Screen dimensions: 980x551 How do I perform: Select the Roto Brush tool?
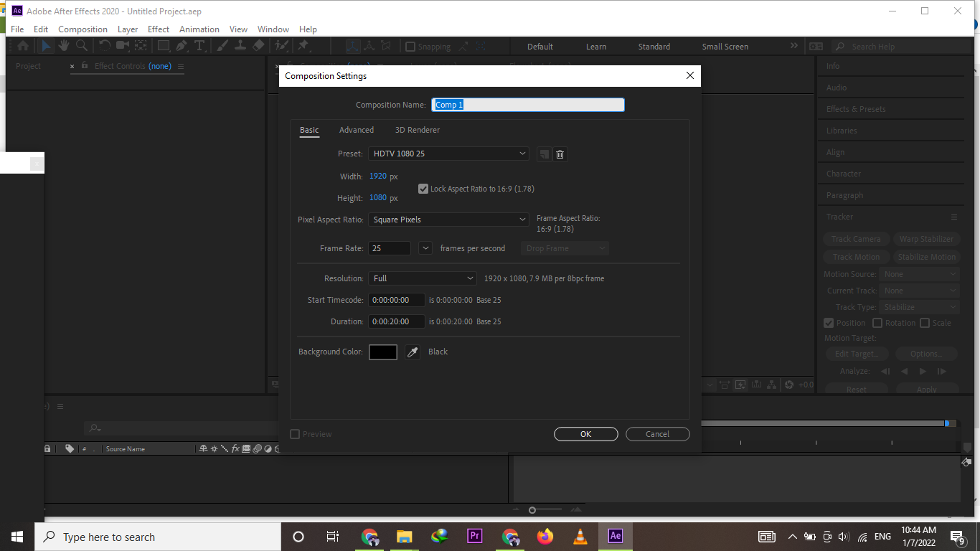[282, 46]
